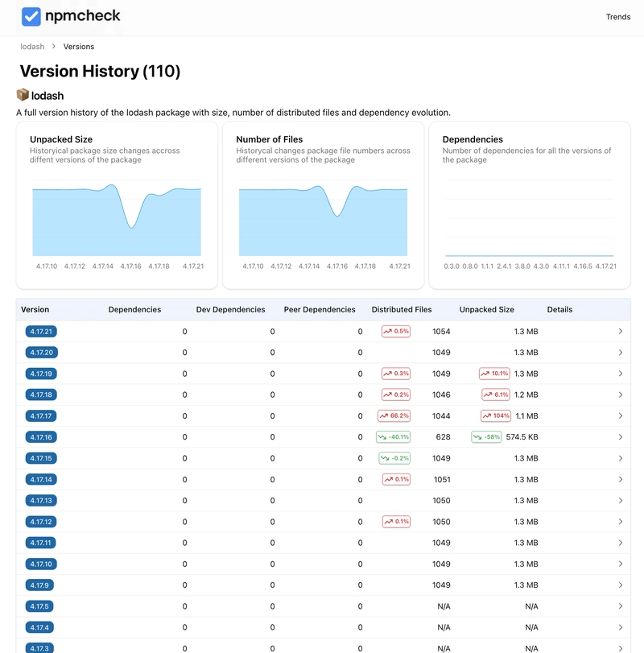644x653 pixels.
Task: Open details chevron for version 4.17.19
Action: pyautogui.click(x=621, y=374)
